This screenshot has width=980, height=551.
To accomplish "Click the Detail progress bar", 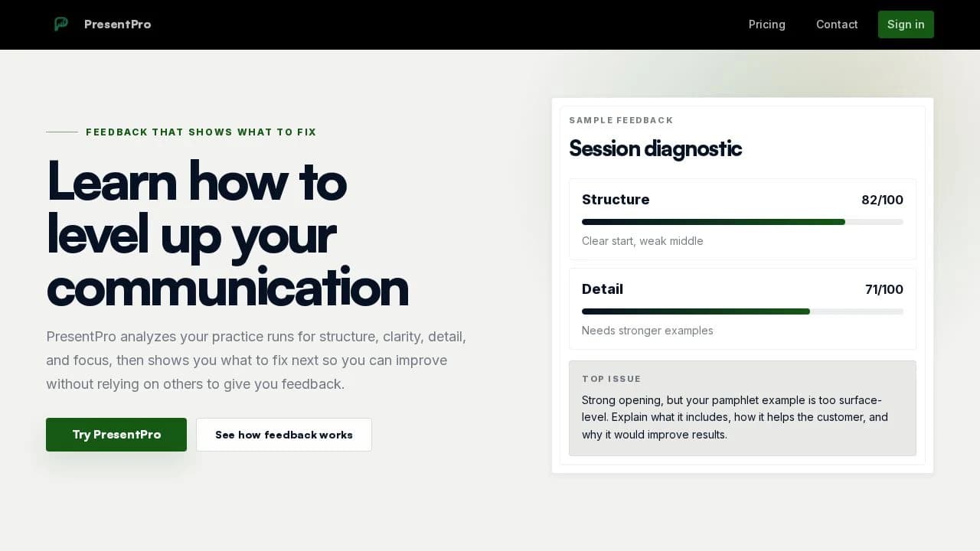I will click(743, 311).
